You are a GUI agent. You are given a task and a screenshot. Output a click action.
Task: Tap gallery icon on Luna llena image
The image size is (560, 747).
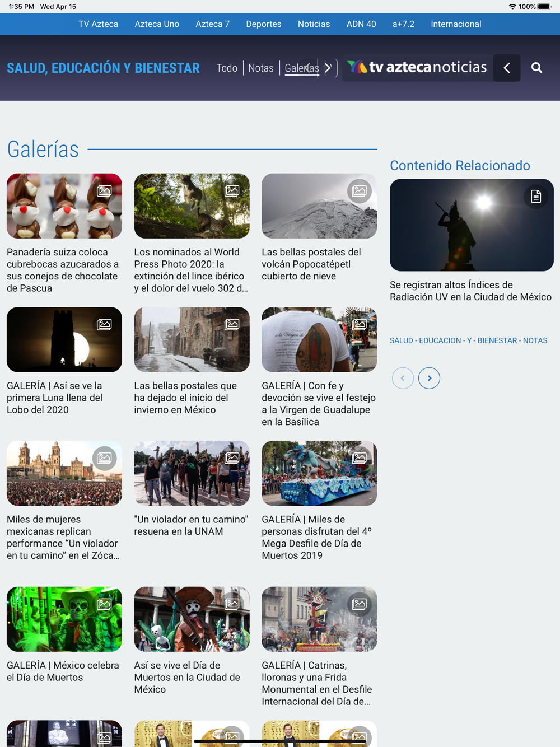[x=104, y=324]
